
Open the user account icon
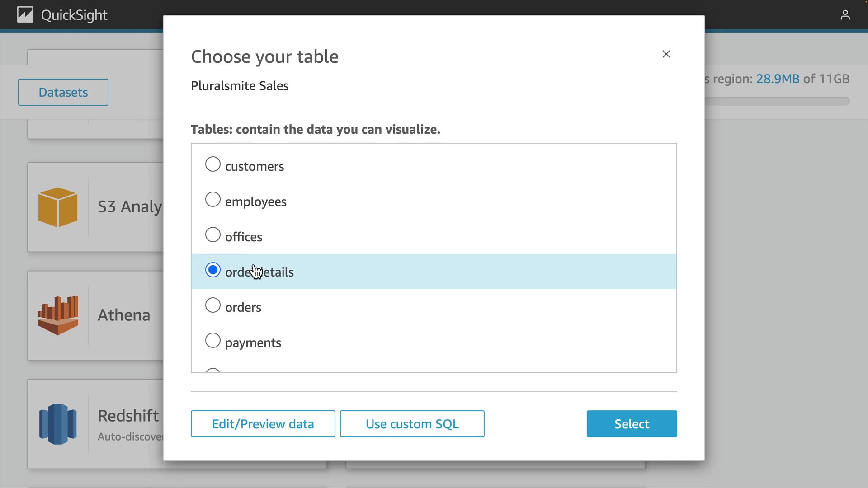tap(845, 15)
